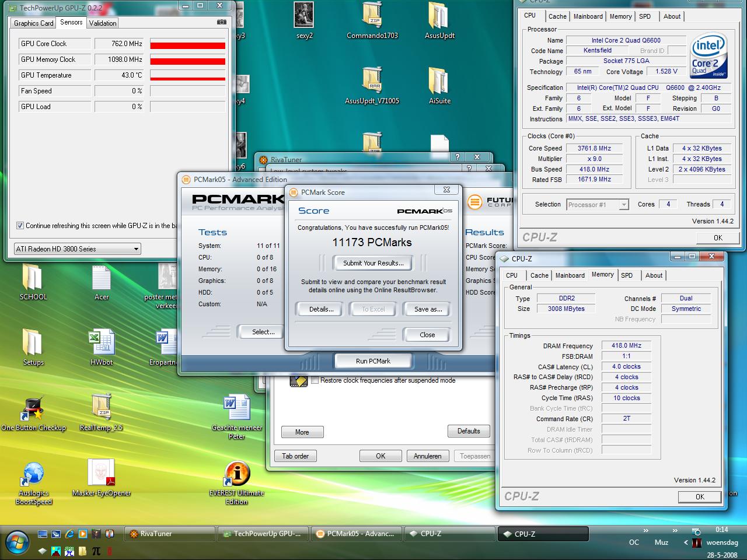Click Close button in PCMark Score dialog
747x560 pixels.
click(x=427, y=335)
